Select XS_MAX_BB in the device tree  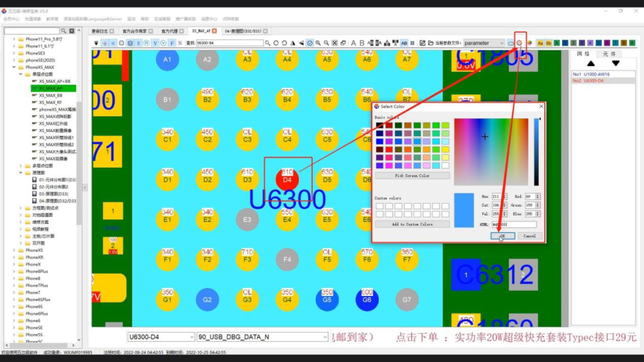click(50, 96)
